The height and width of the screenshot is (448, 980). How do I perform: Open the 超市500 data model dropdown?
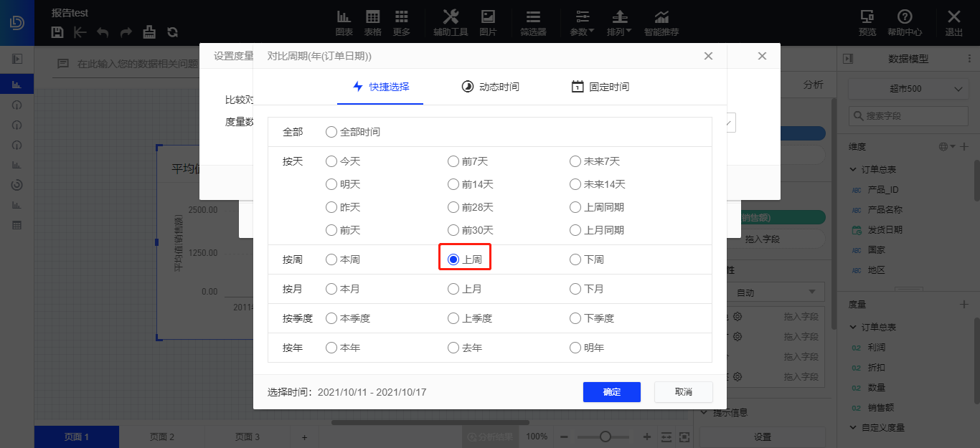(x=908, y=89)
